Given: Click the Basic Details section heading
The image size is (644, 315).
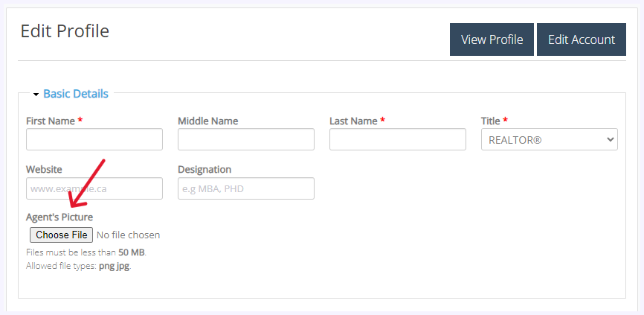Looking at the screenshot, I should 76,94.
